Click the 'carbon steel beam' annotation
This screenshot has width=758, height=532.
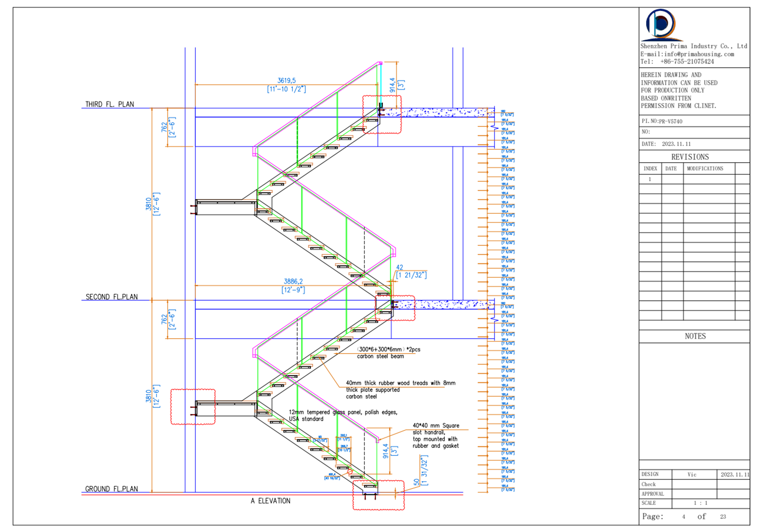[x=380, y=356]
